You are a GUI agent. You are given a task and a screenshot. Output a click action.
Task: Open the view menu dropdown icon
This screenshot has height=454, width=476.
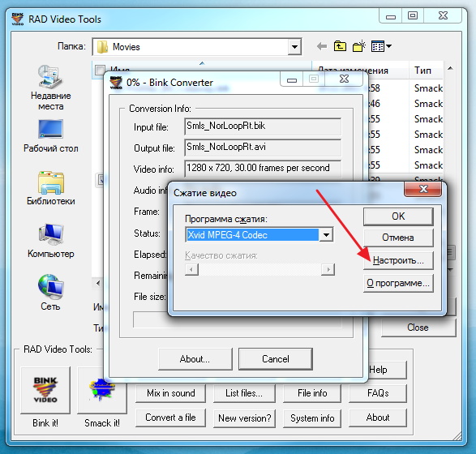381,46
